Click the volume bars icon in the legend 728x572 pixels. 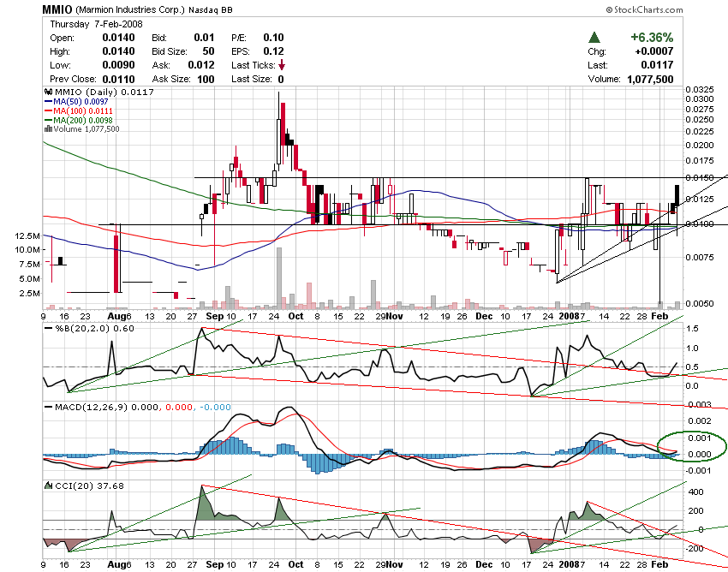[x=47, y=129]
